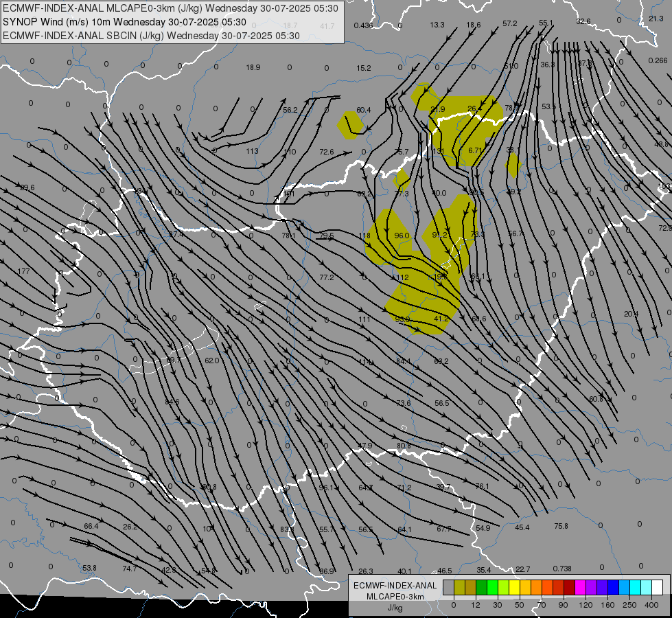Click map value 72.6
This screenshot has height=618, width=672.
[x=327, y=152]
